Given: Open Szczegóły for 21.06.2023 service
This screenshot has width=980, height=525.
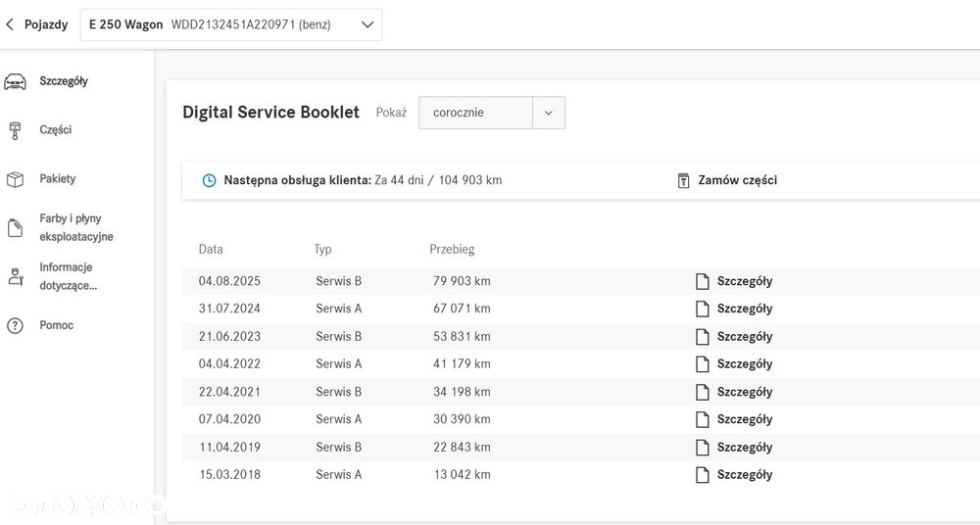Looking at the screenshot, I should point(745,337).
